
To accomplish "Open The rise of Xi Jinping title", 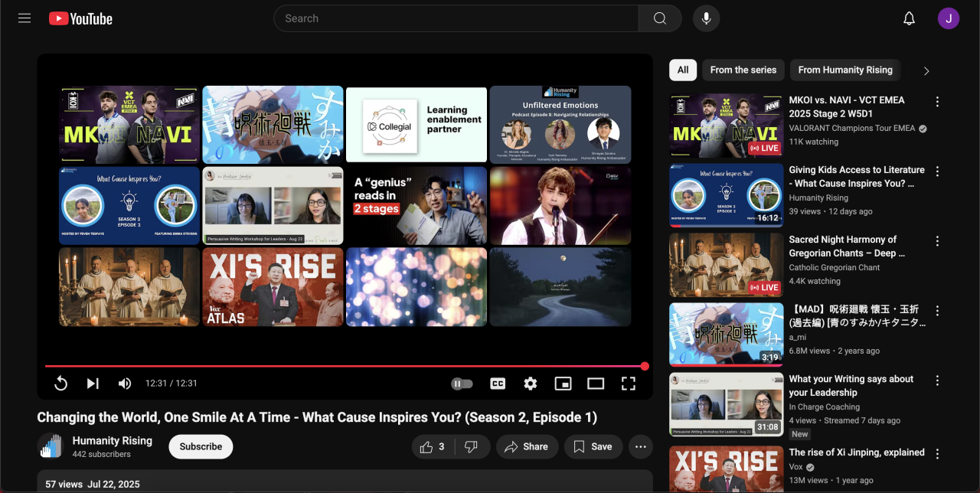I will [x=857, y=452].
